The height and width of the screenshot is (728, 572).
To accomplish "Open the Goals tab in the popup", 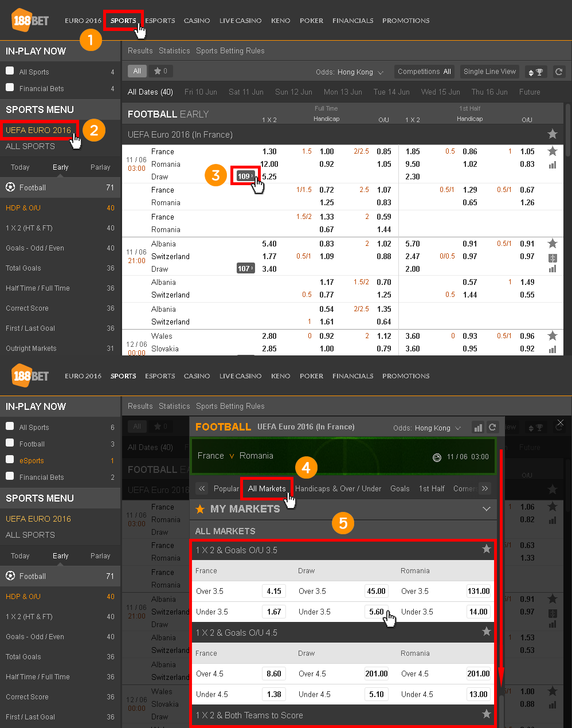I will point(400,488).
